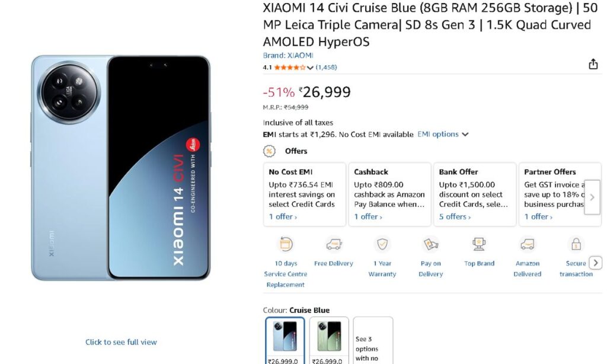607x364 pixels.
Task: Click the 1 Year Warranty shield icon
Action: click(x=382, y=244)
